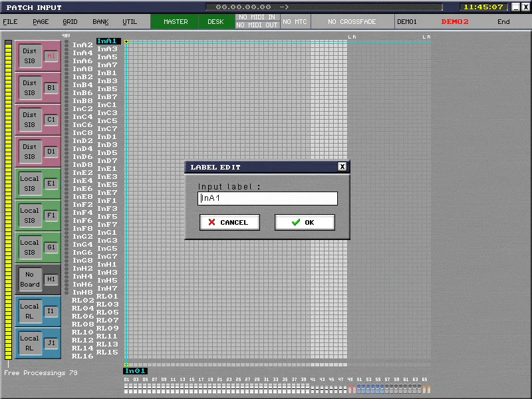
Task: Click the 11:45:07 clock display
Action: coord(483,7)
